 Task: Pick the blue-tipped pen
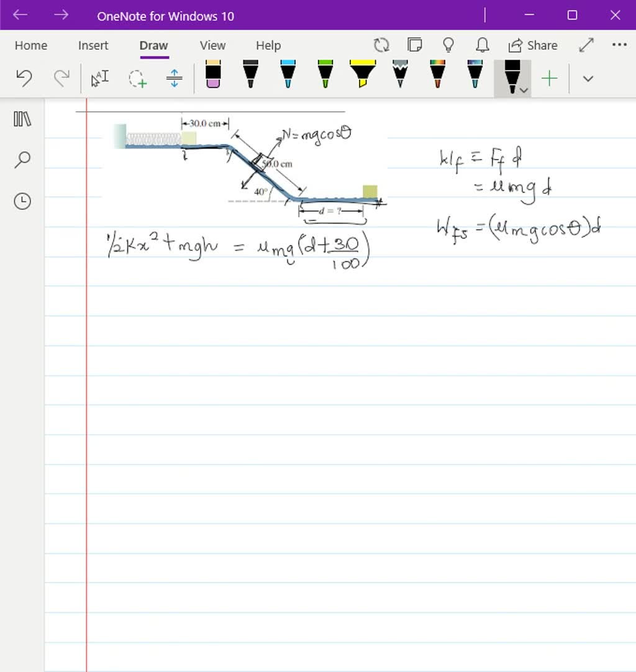(x=288, y=74)
